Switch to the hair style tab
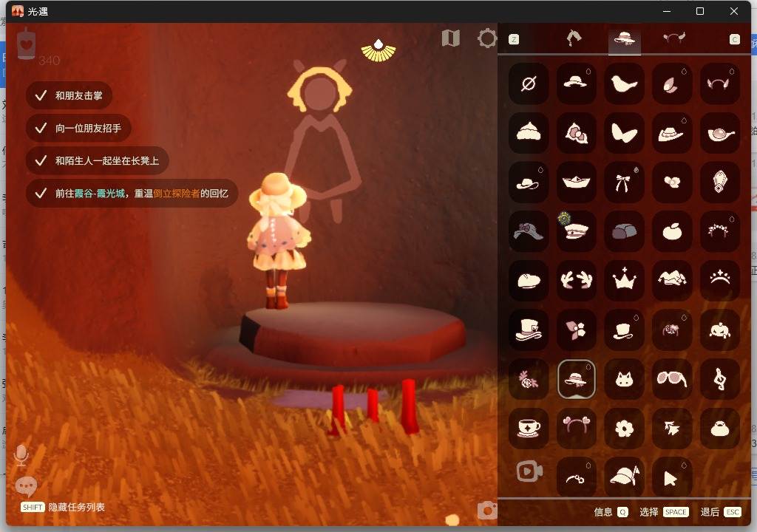Viewport: 757px width, 532px height. 574,38
